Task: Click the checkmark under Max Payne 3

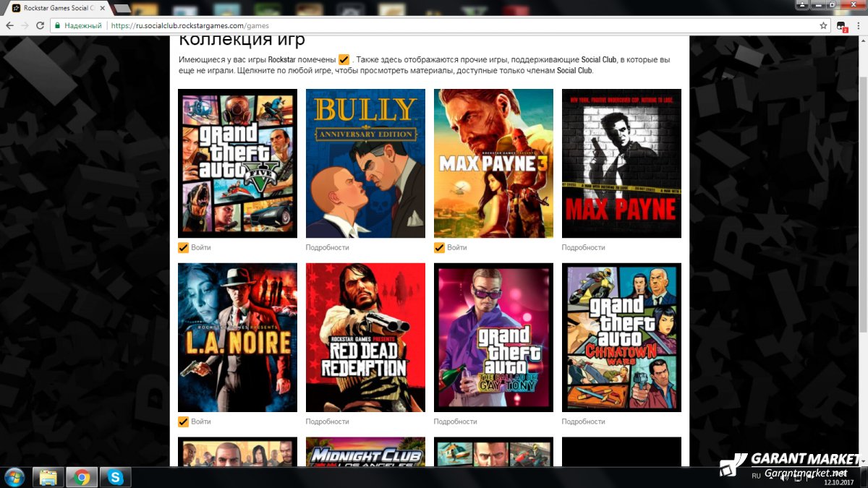Action: tap(440, 247)
